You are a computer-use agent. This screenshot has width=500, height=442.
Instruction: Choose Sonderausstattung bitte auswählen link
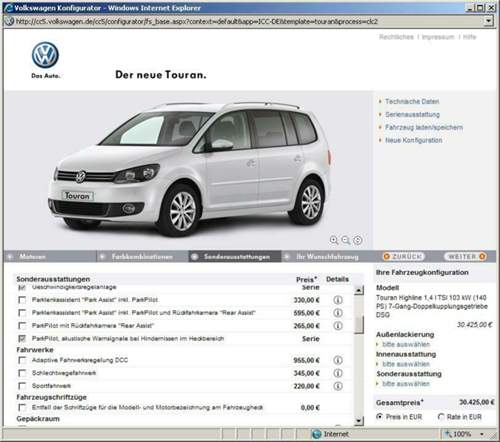coord(406,384)
